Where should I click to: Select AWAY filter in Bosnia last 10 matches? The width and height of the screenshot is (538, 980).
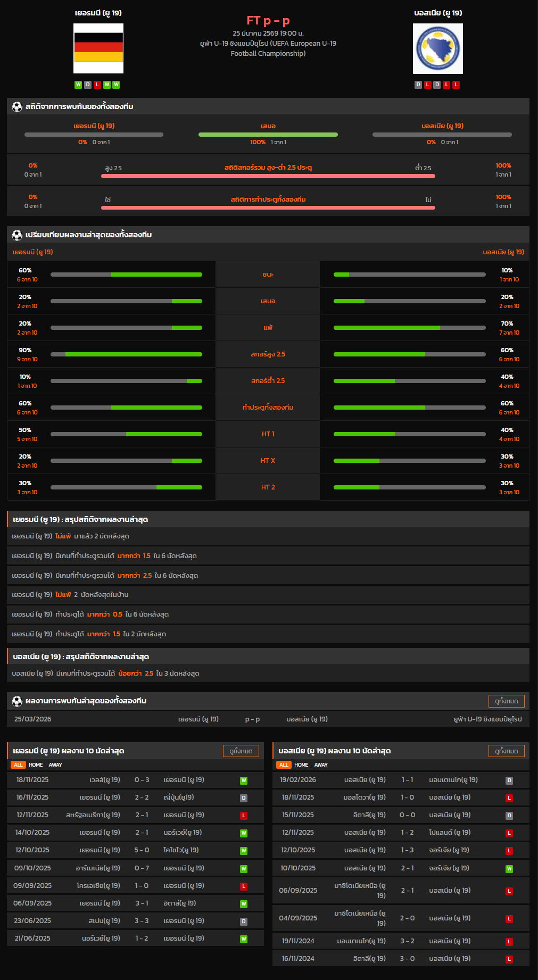click(x=321, y=765)
